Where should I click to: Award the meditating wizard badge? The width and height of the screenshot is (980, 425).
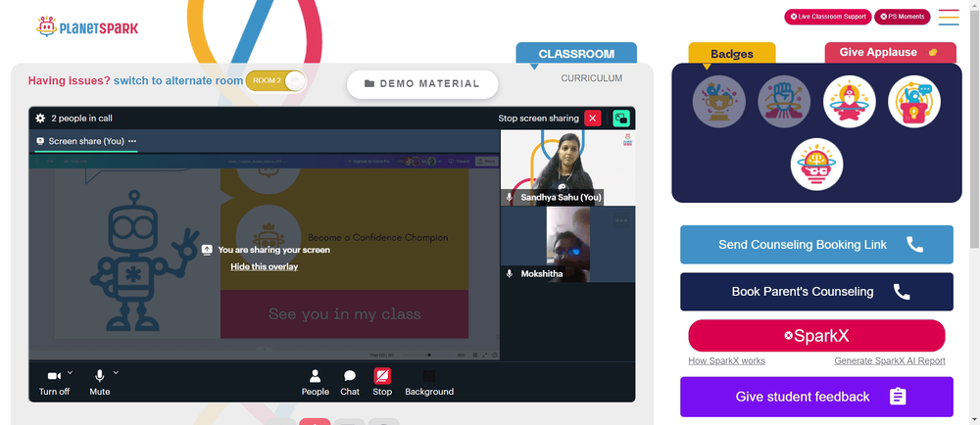[850, 102]
